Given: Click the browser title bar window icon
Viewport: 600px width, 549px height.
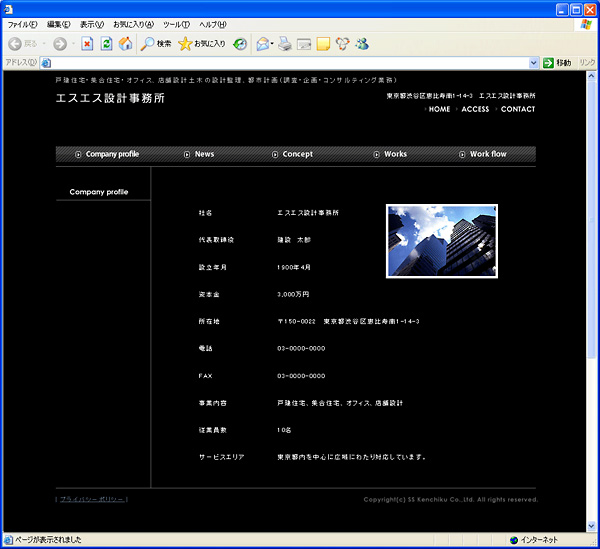Looking at the screenshot, I should point(8,9).
